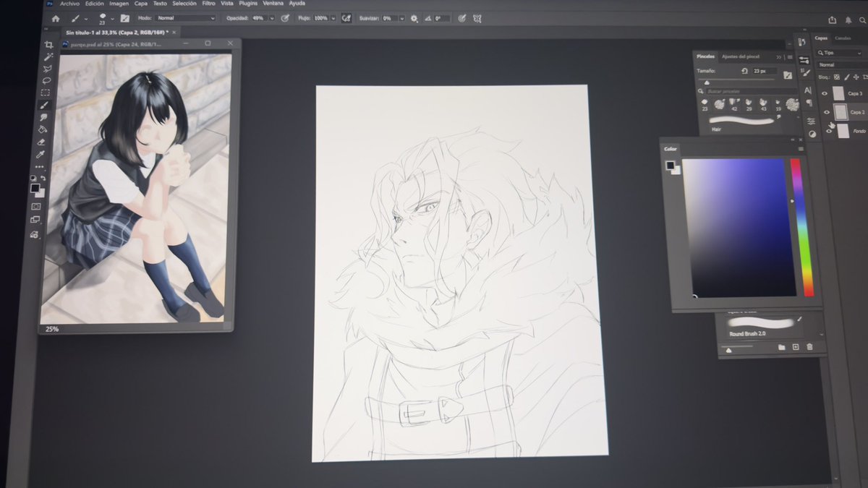Open the History panel icon
The image size is (868, 488).
pyautogui.click(x=803, y=43)
